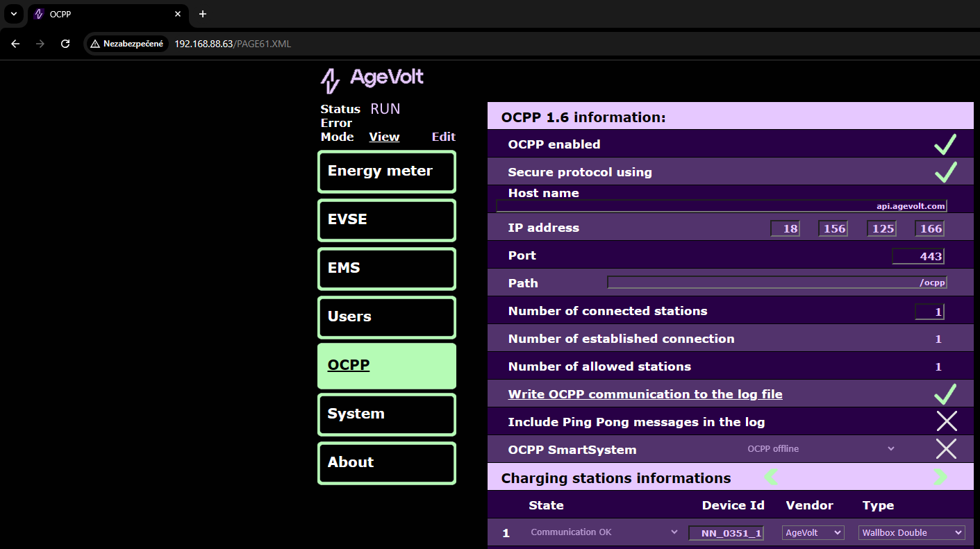The width and height of the screenshot is (980, 549).
Task: Click the State column header
Action: tap(546, 505)
